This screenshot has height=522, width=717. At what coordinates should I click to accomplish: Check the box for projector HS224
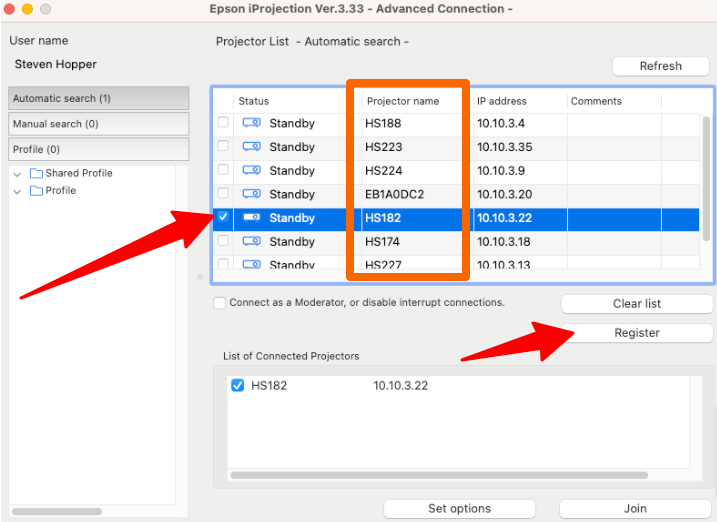click(x=223, y=170)
